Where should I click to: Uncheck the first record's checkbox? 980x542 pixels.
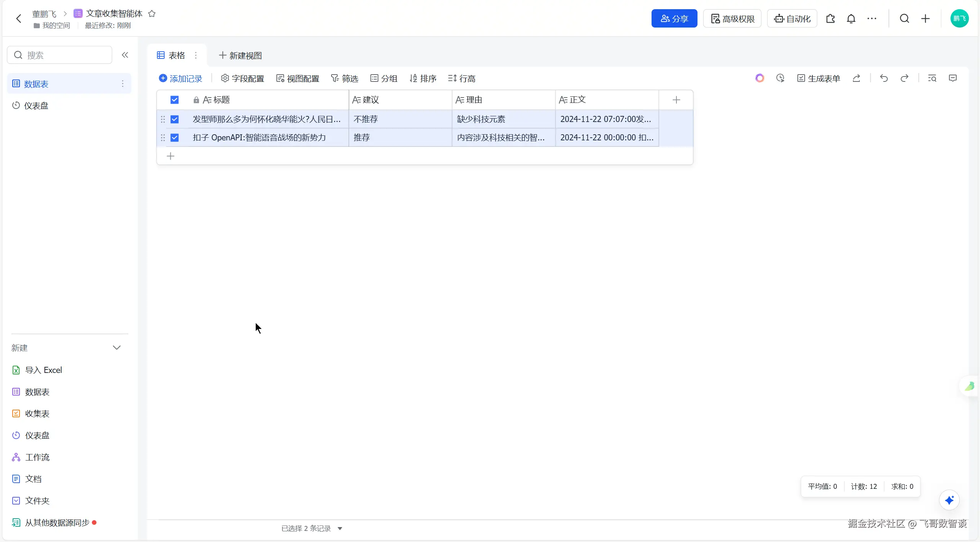175,119
